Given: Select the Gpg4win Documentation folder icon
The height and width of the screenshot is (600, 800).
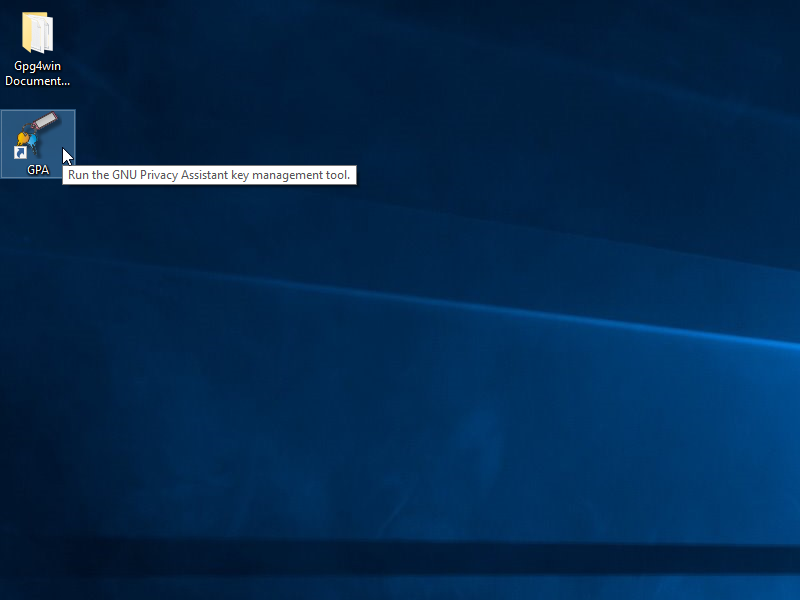Looking at the screenshot, I should 37,33.
